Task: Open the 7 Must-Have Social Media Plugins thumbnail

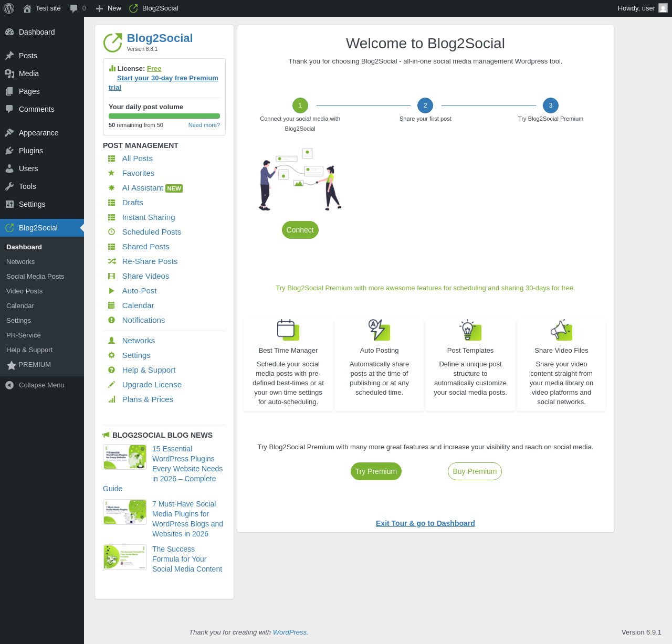Action: pos(125,512)
